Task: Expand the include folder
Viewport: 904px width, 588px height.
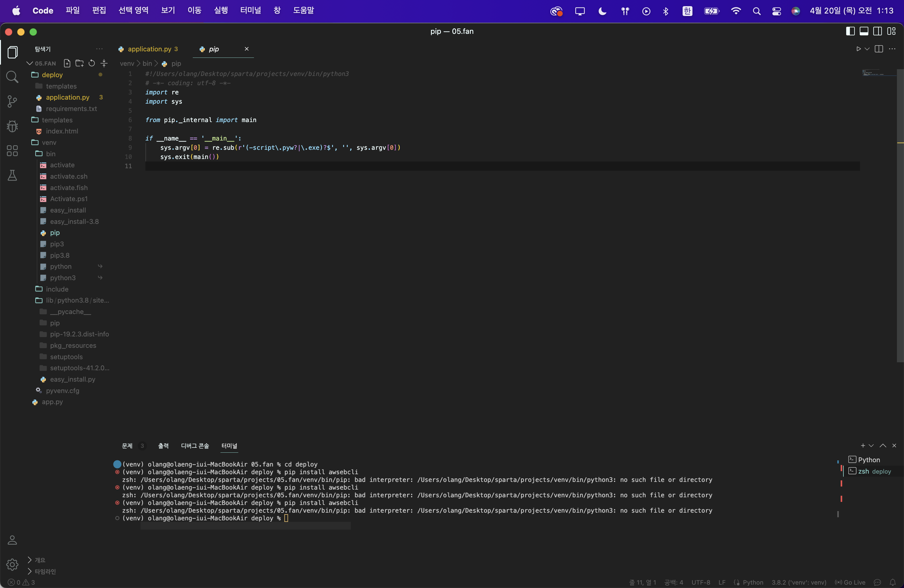Action: 57,289
